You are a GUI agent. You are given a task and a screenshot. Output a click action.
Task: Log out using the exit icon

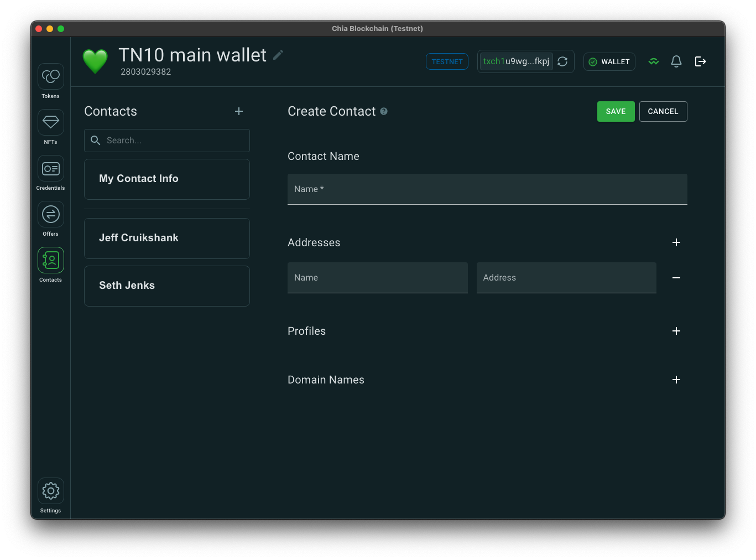[x=700, y=61]
